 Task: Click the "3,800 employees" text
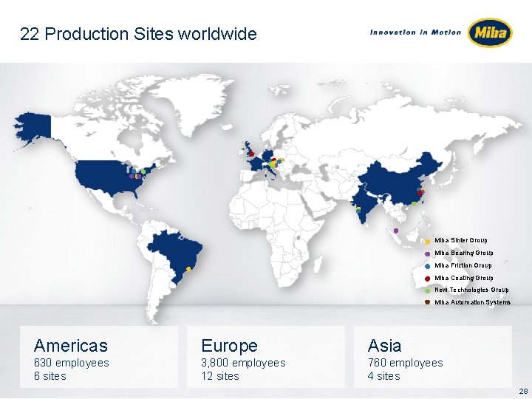(x=243, y=363)
